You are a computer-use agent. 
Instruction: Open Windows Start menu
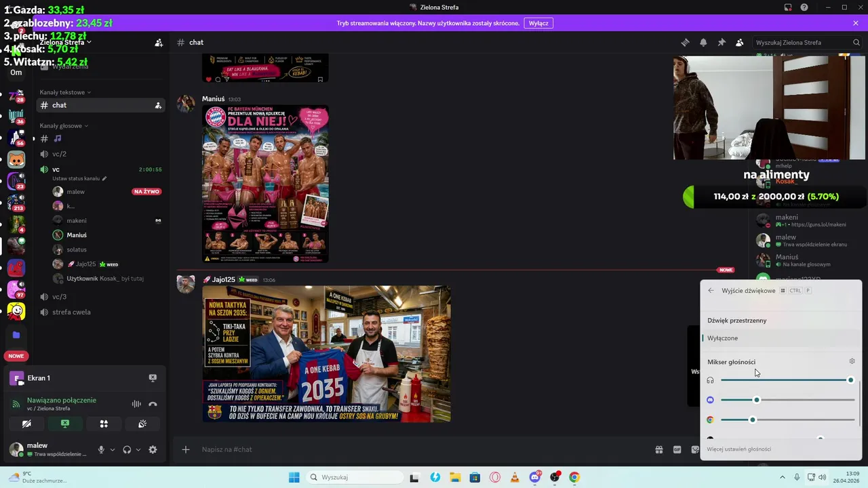tap(294, 477)
